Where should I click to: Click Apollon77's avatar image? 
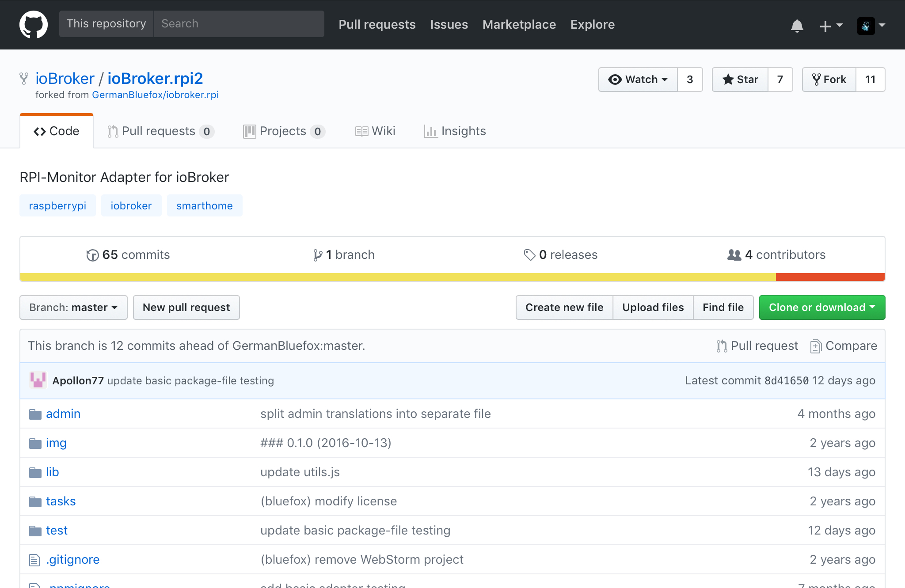pos(38,380)
